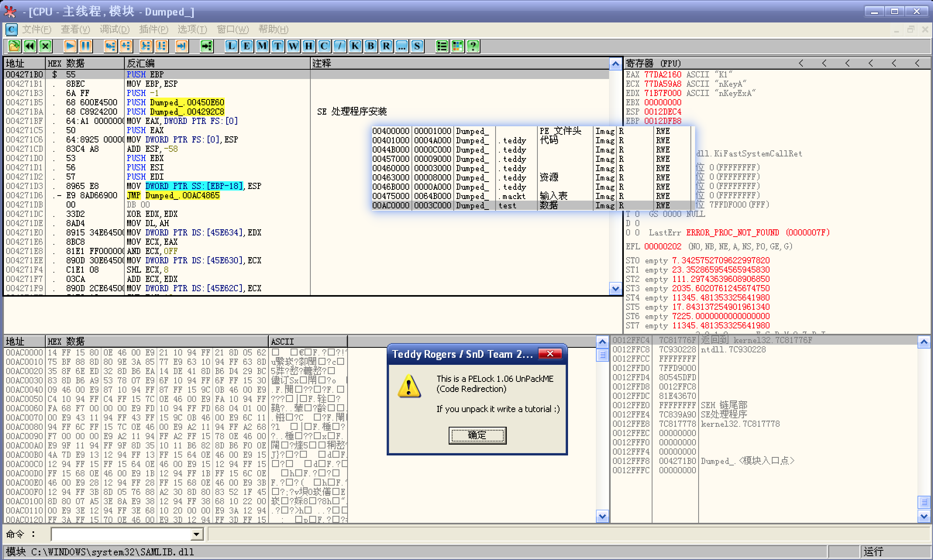Click the Open file toolbar icon

click(x=14, y=46)
